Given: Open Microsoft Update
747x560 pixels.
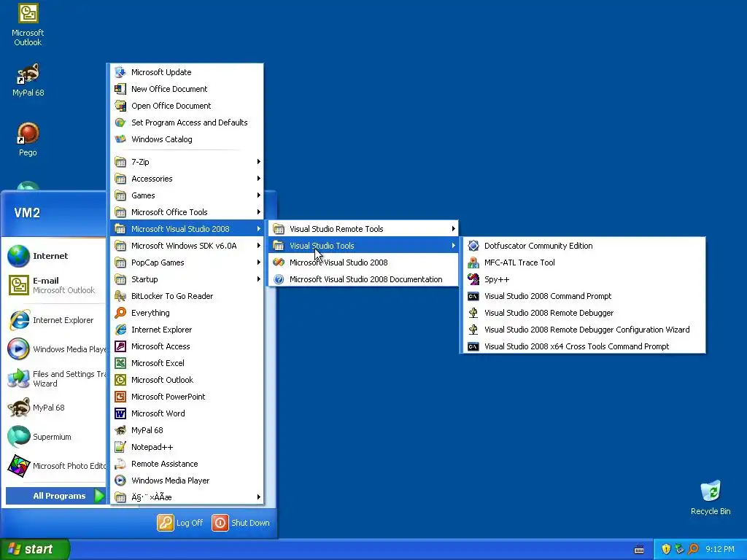Looking at the screenshot, I should click(187, 72).
